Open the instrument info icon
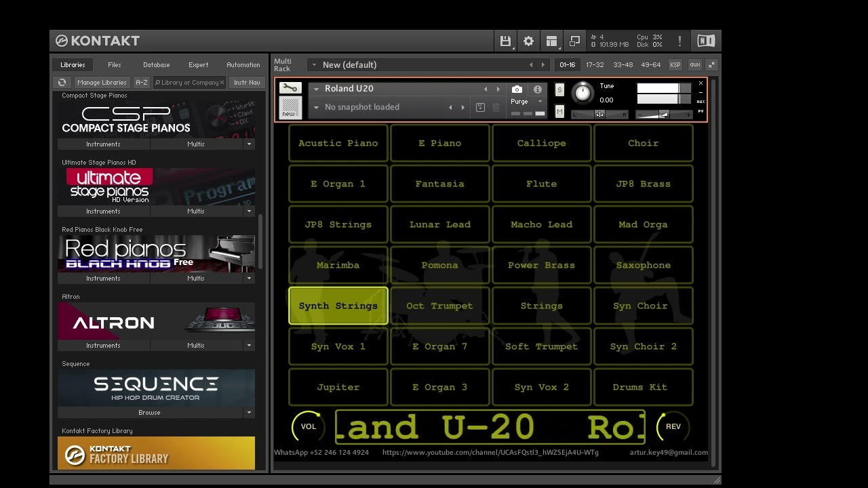Image resolution: width=868 pixels, height=488 pixels. [538, 89]
